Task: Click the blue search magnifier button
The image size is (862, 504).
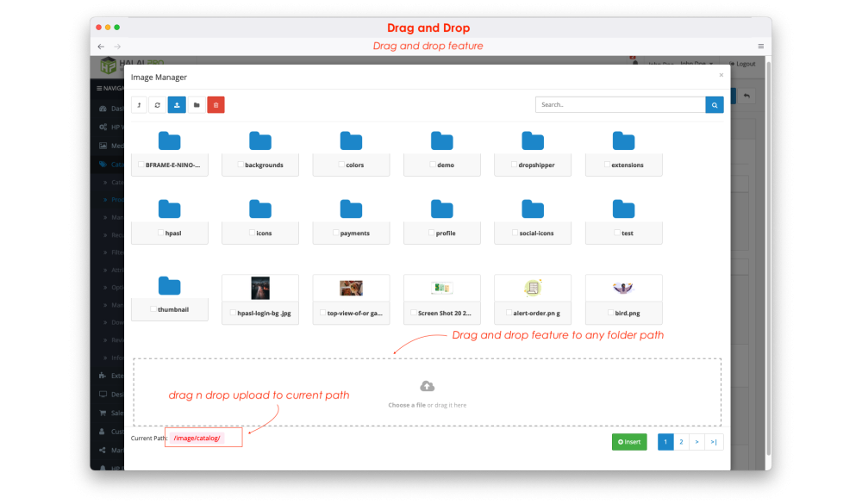Action: (x=715, y=105)
